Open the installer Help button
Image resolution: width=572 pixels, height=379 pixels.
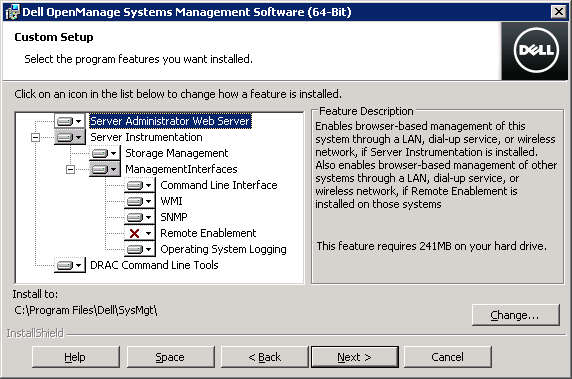(x=76, y=357)
